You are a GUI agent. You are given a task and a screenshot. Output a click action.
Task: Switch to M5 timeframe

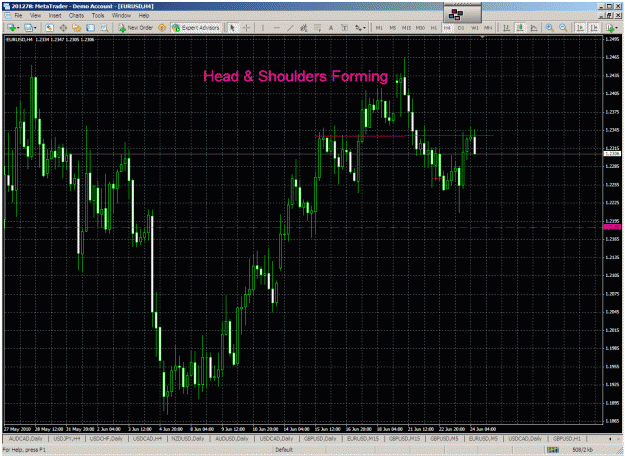click(393, 28)
